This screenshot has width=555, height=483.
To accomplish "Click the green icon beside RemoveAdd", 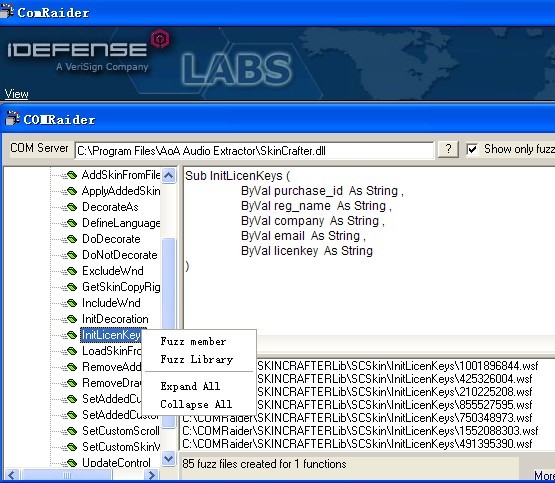I will pos(71,367).
